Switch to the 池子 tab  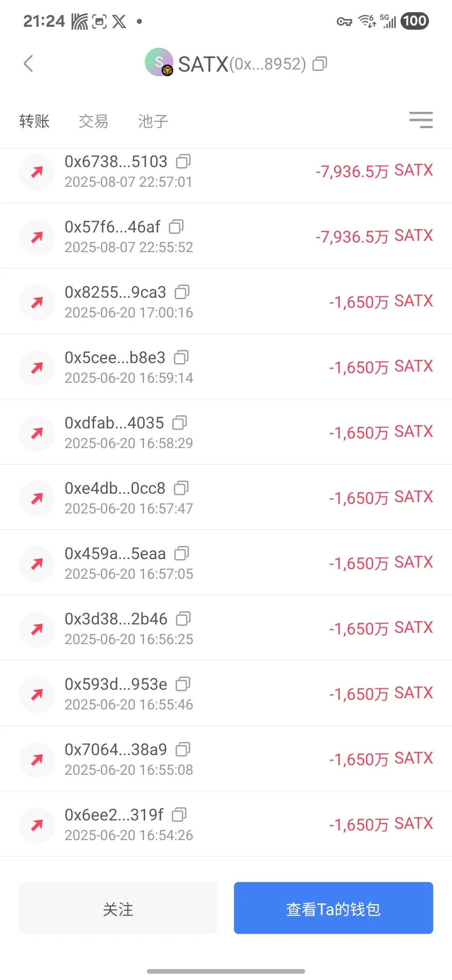153,121
